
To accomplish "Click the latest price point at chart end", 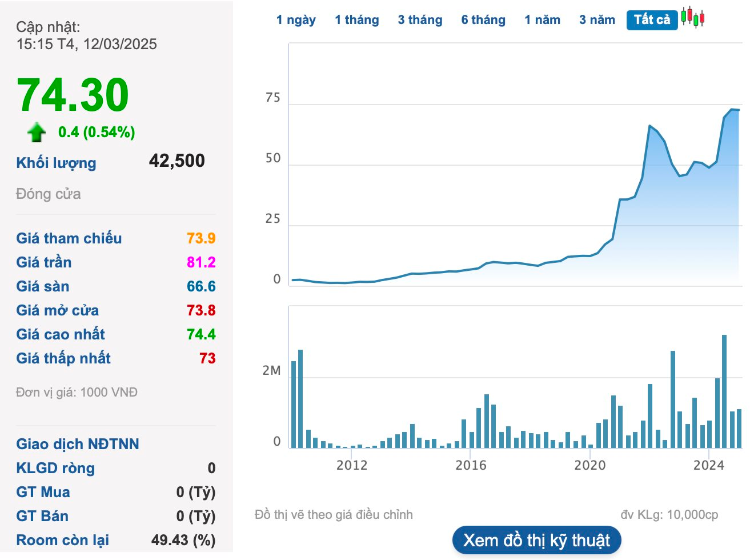I will click(x=739, y=110).
